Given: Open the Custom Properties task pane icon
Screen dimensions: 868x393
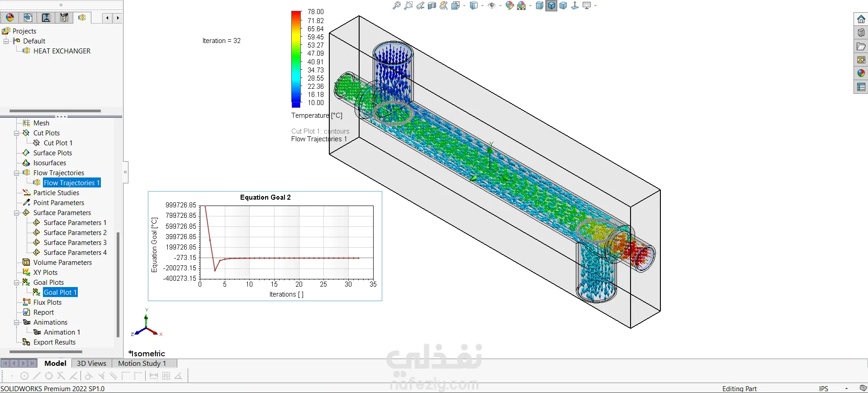Looking at the screenshot, I should pos(861,87).
